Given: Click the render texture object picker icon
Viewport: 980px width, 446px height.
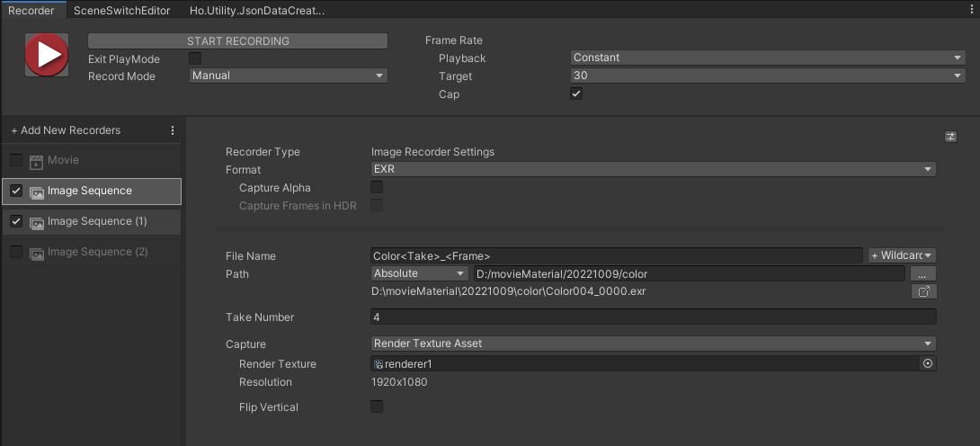Looking at the screenshot, I should coord(928,363).
